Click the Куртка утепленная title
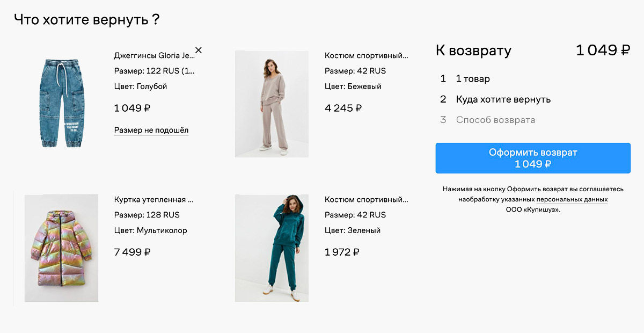The height and width of the screenshot is (333, 644). [153, 199]
